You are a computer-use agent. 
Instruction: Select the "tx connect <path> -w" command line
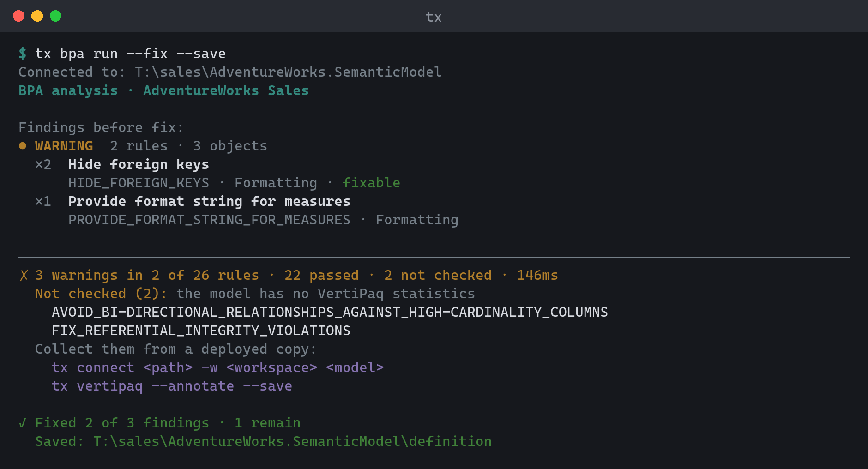coord(217,367)
